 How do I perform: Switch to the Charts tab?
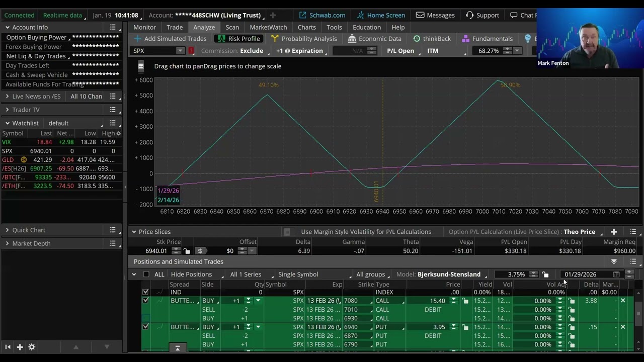[x=306, y=27]
